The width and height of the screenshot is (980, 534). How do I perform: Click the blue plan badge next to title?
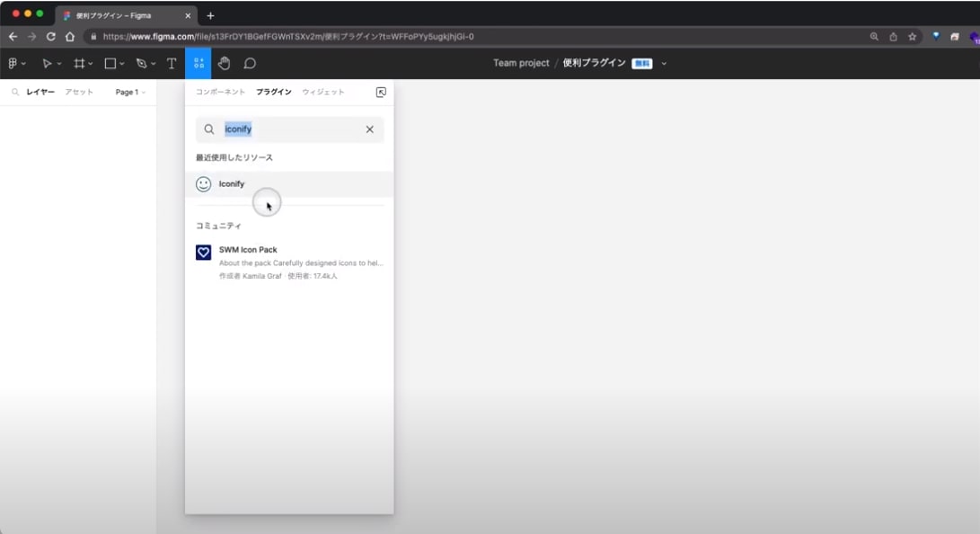pyautogui.click(x=642, y=63)
